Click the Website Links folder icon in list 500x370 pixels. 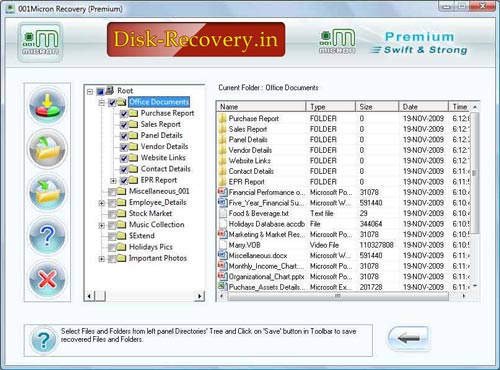coord(222,161)
